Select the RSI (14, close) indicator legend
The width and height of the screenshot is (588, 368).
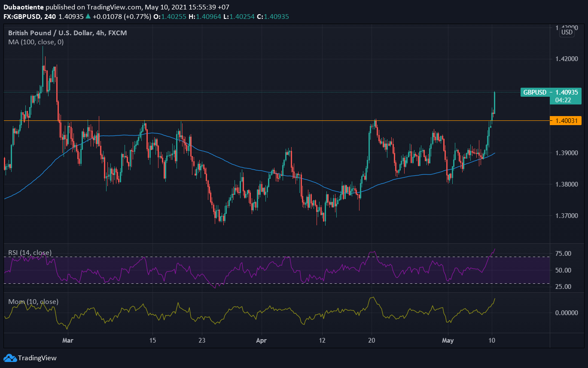tap(30, 253)
